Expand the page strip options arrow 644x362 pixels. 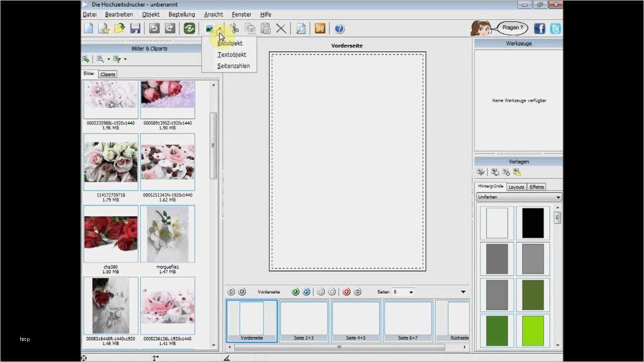(463, 292)
